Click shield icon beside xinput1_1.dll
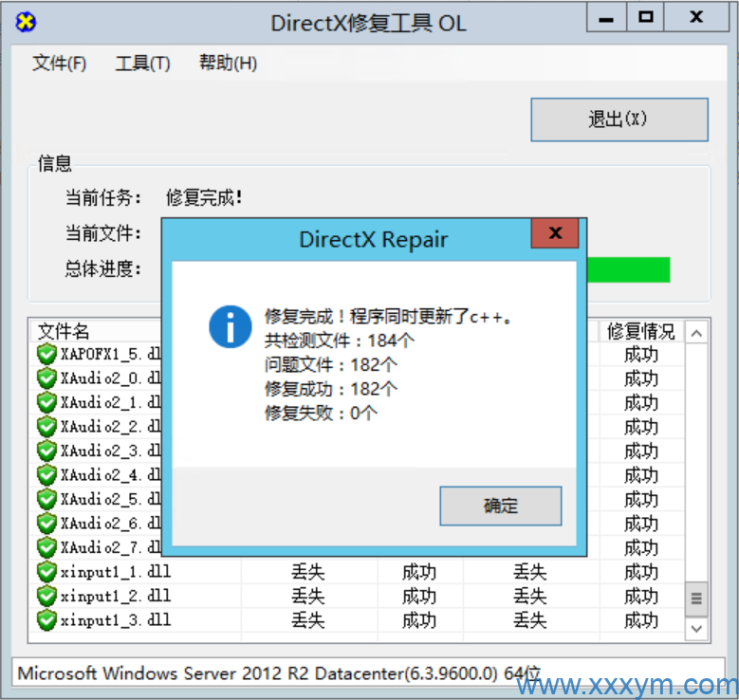Image resolution: width=739 pixels, height=700 pixels. tap(46, 572)
